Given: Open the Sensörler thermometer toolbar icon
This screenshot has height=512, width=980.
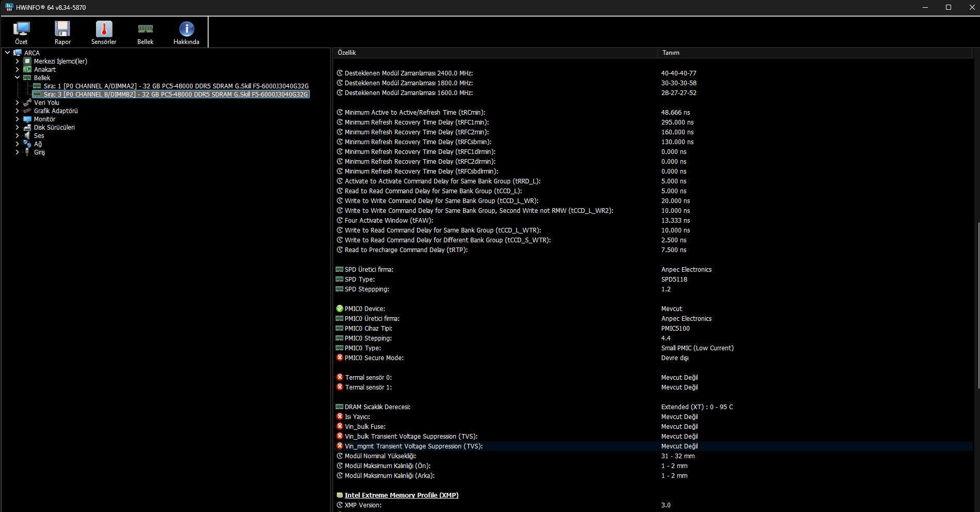Looking at the screenshot, I should (104, 33).
